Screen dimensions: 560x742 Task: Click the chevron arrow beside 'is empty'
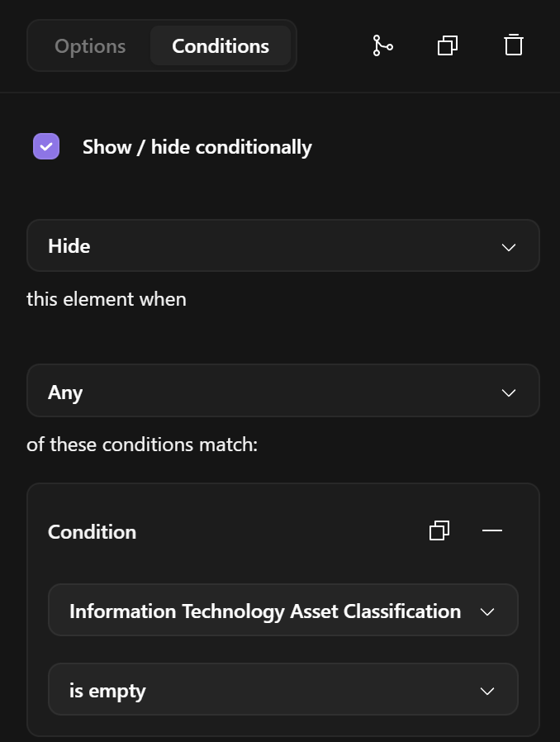click(487, 691)
